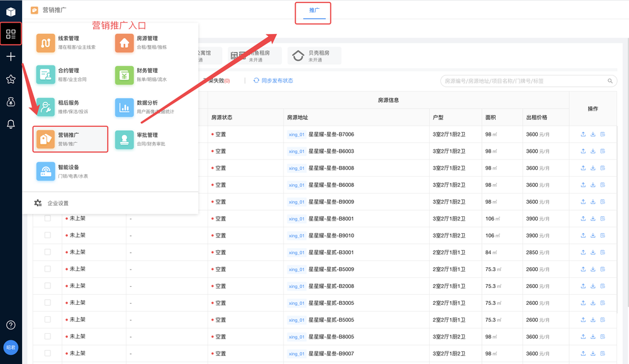629x364 pixels.
Task: Select 贝壳租房 channel card
Action: click(314, 55)
